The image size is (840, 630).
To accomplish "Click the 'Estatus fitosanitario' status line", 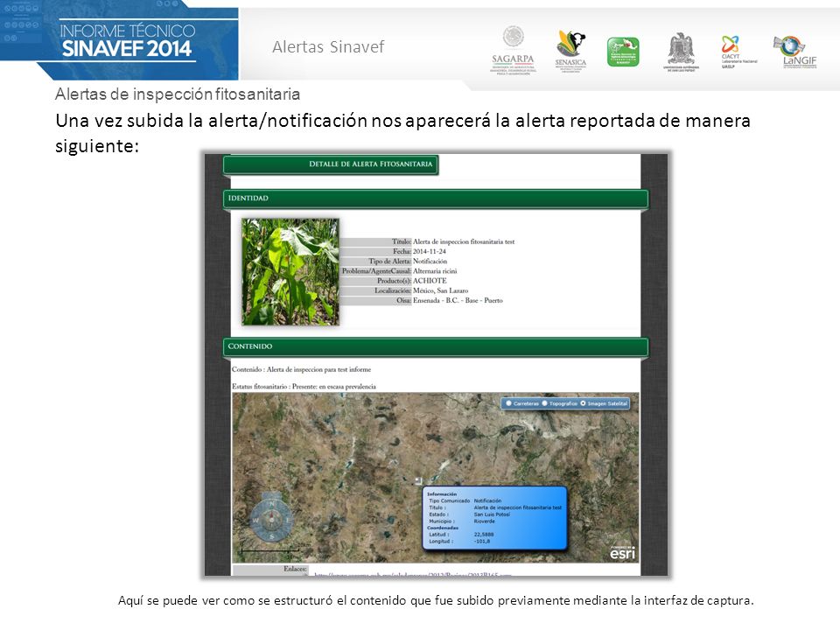I will pos(304,387).
